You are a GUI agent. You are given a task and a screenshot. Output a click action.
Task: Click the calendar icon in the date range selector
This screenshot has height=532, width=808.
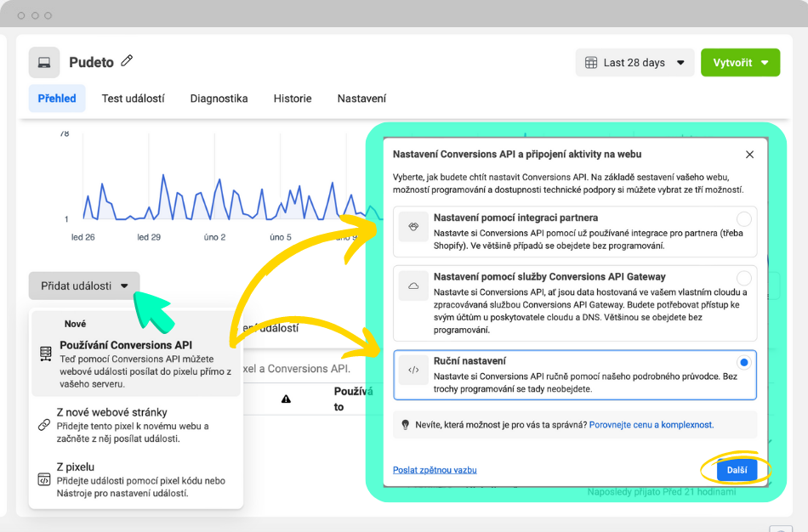(591, 63)
